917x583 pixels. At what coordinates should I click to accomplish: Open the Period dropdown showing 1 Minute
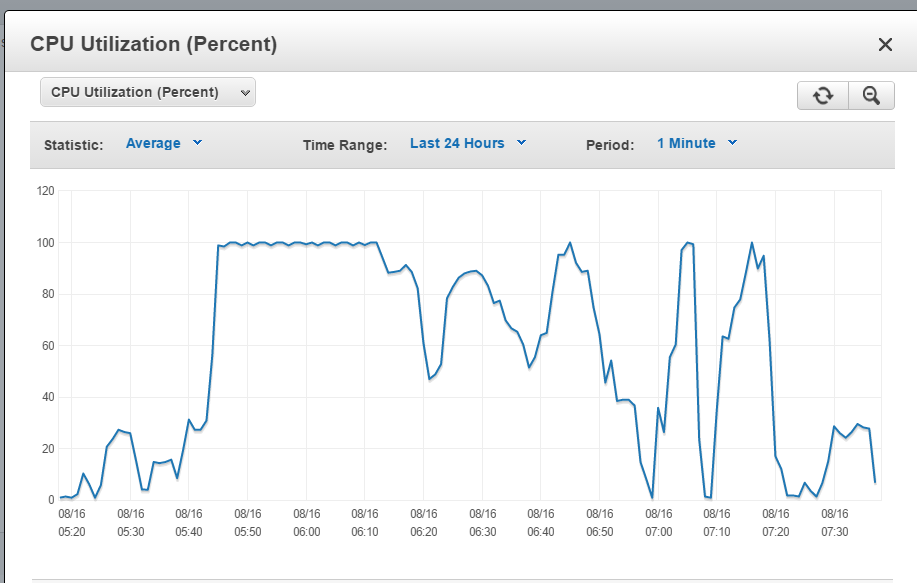[696, 143]
